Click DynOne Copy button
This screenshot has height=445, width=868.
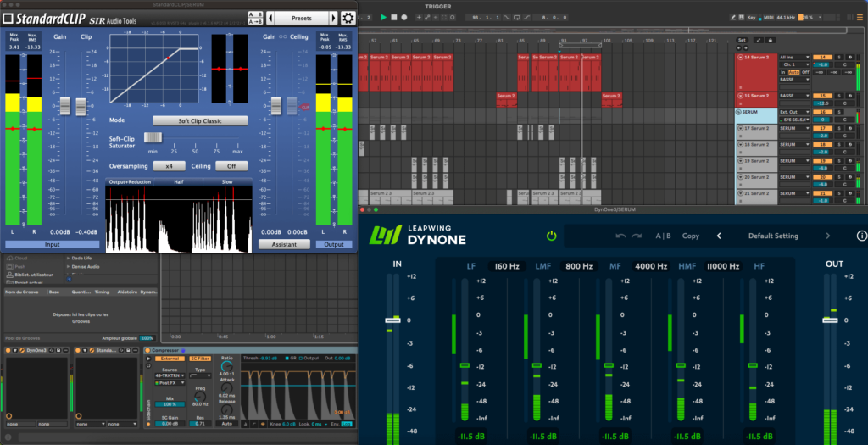(690, 236)
